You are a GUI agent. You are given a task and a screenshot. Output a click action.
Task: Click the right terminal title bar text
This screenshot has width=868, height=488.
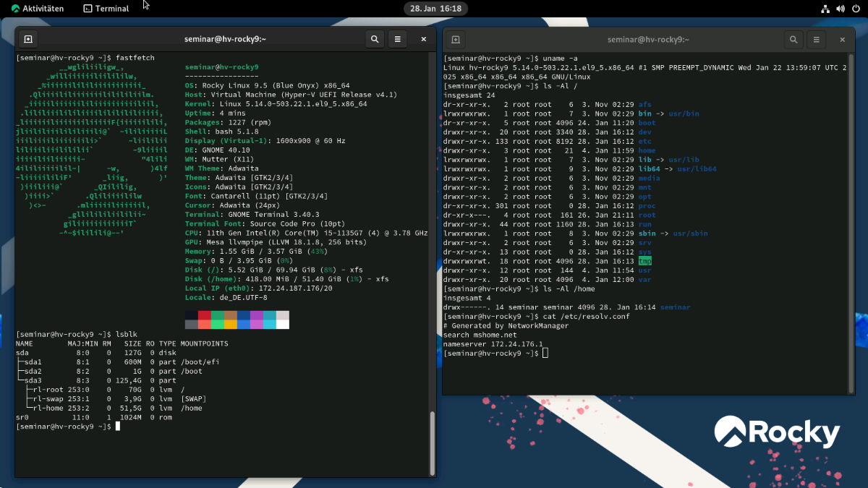pos(648,40)
